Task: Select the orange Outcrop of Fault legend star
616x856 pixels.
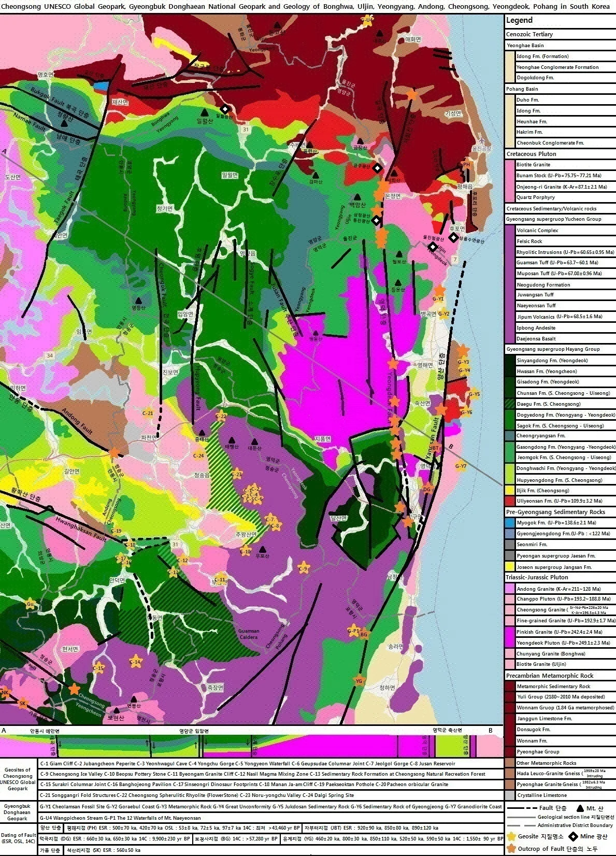Action: tap(512, 848)
